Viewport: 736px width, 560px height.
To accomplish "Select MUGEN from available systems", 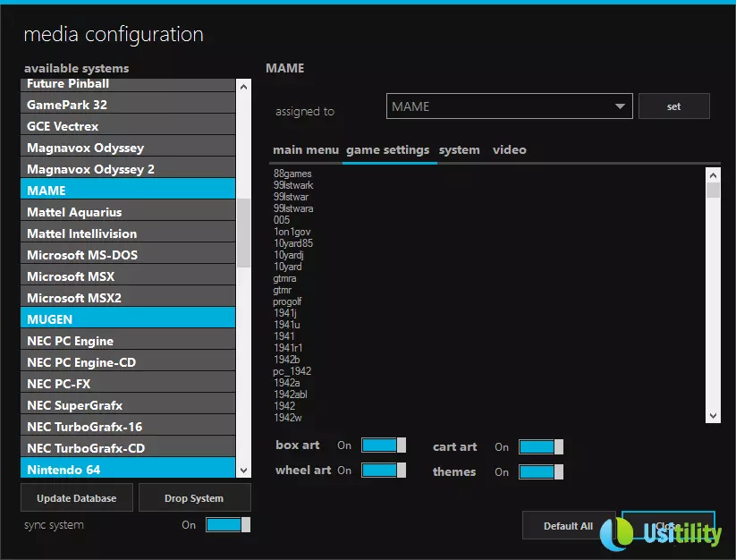I will (127, 319).
